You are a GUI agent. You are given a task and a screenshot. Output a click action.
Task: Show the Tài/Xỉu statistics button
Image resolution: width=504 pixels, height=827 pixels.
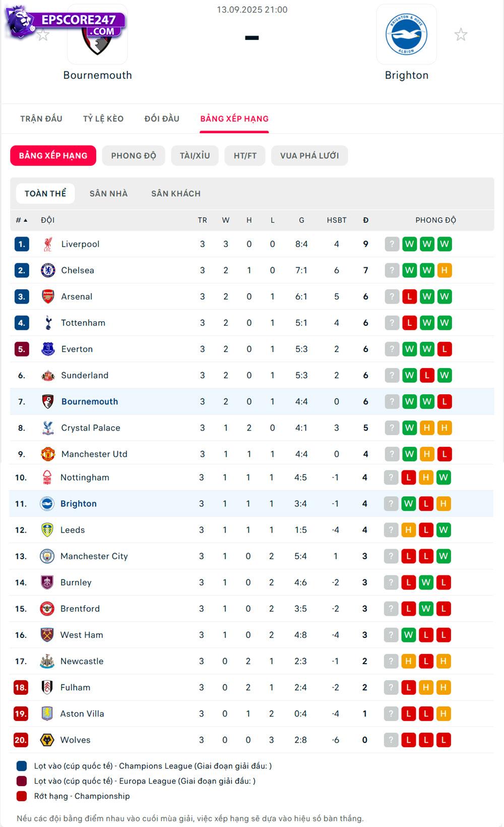[195, 156]
